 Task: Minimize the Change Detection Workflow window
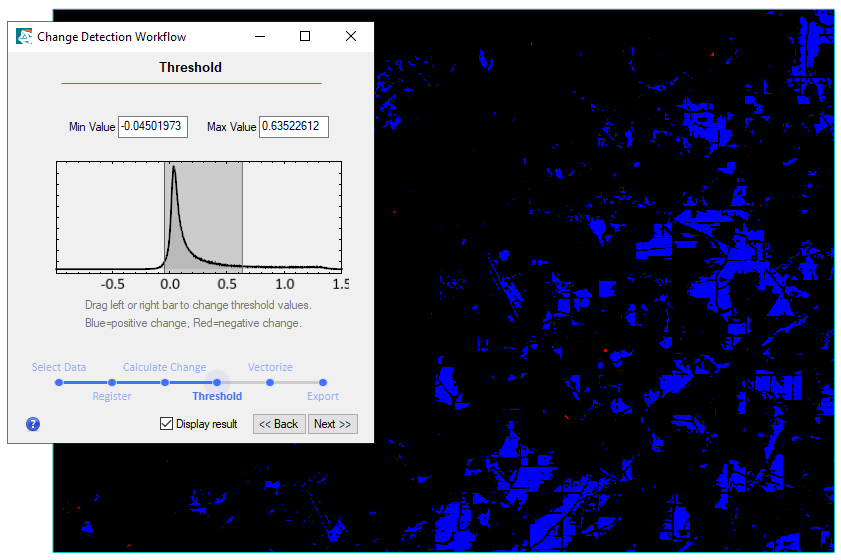tap(260, 37)
